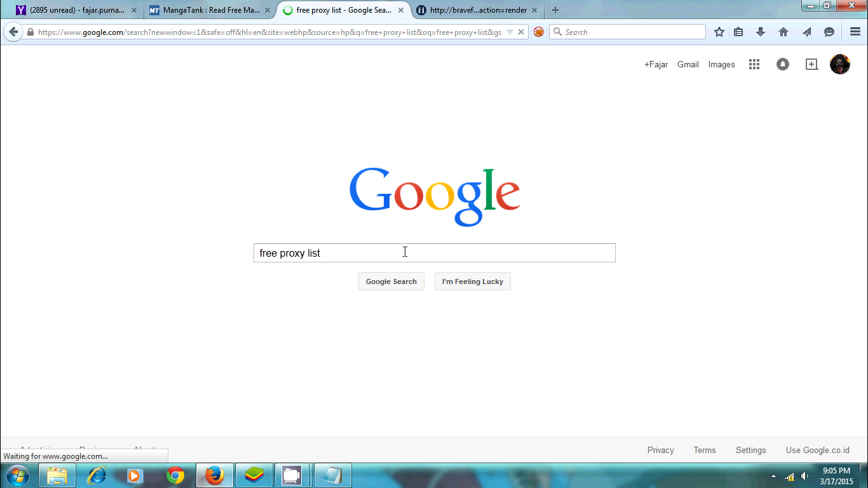The width and height of the screenshot is (868, 488).
Task: Click the Google logo
Action: pyautogui.click(x=435, y=196)
